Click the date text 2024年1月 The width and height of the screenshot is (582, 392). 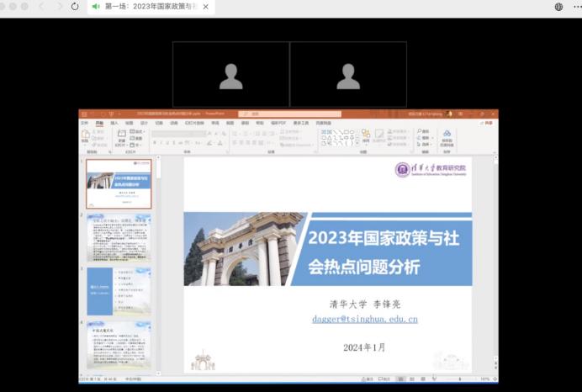[364, 347]
